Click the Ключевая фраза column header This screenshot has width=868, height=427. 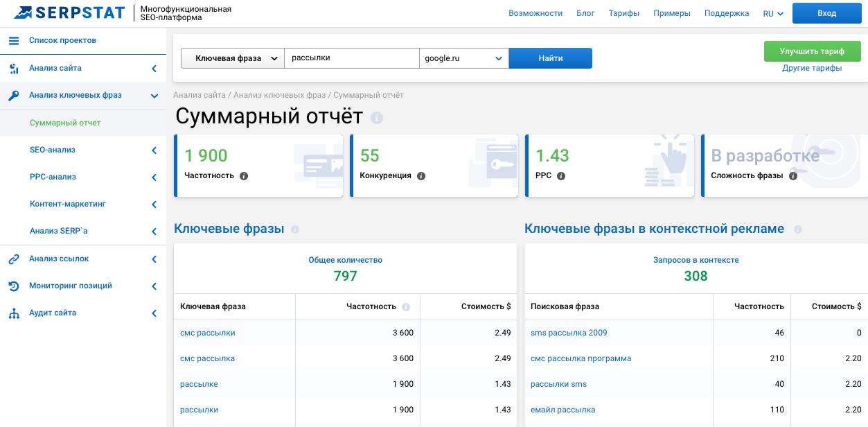pyautogui.click(x=213, y=306)
